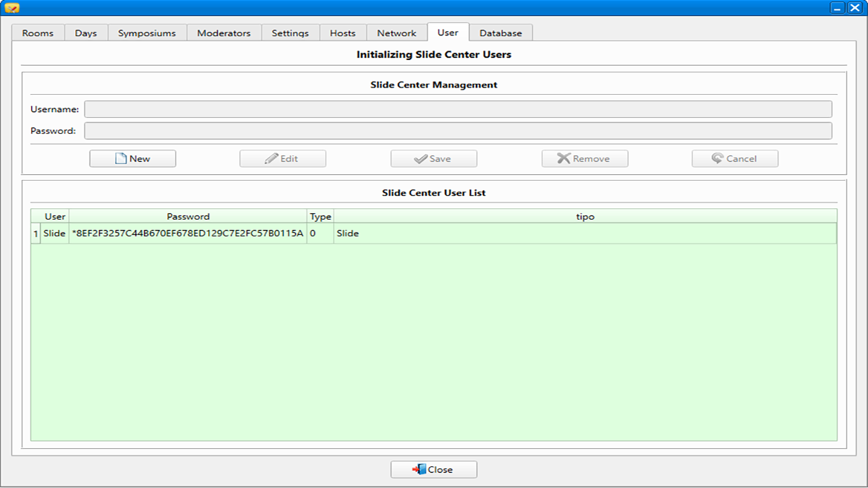Click the Username input field
Screen dimensions: 868x488
click(458, 109)
